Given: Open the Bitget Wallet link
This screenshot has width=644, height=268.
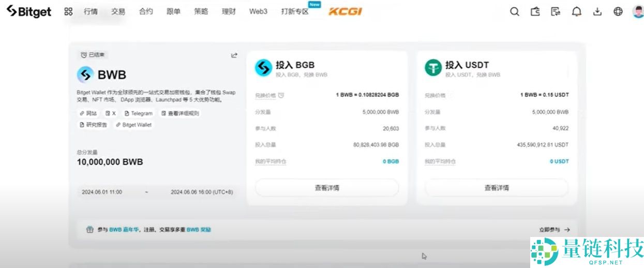Looking at the screenshot, I should coord(133,125).
